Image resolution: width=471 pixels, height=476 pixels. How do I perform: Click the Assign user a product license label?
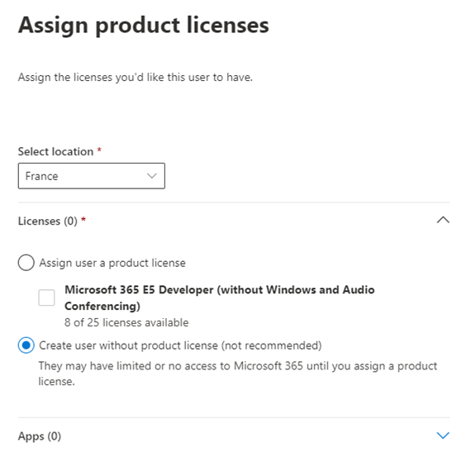coord(112,263)
